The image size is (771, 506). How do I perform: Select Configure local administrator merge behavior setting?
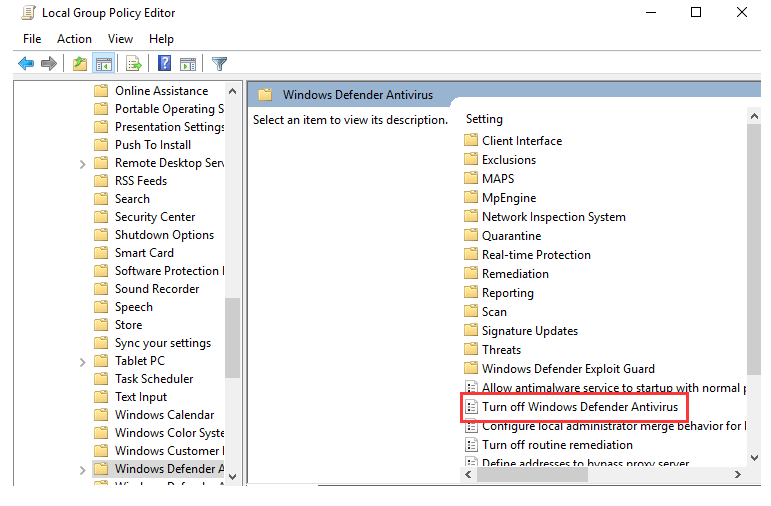614,426
